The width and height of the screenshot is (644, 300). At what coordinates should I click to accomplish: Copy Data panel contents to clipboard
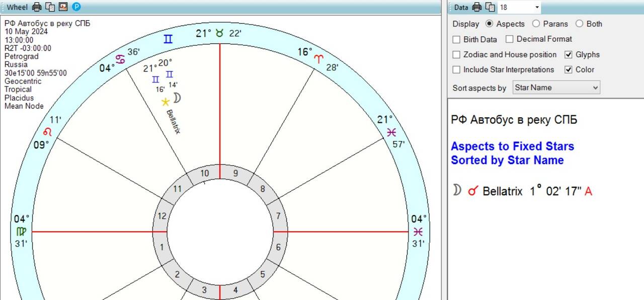[x=490, y=7]
